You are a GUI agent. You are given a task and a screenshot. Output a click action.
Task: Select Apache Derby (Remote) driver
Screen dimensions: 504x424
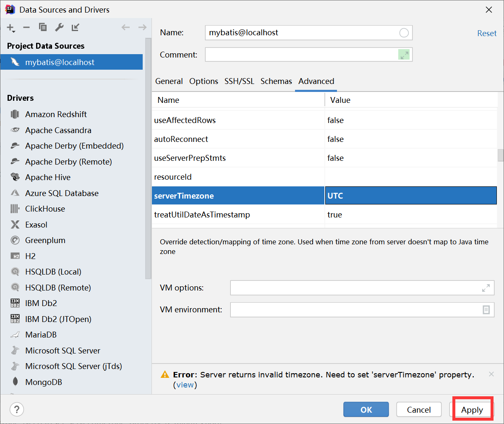(x=68, y=162)
